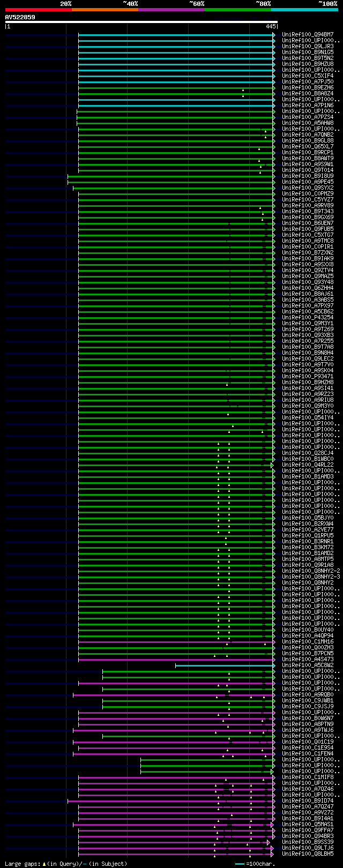The height and width of the screenshot is (868, 343).
Task: Open hit UniRef100_B9HZU8
Action: (x=308, y=64)
